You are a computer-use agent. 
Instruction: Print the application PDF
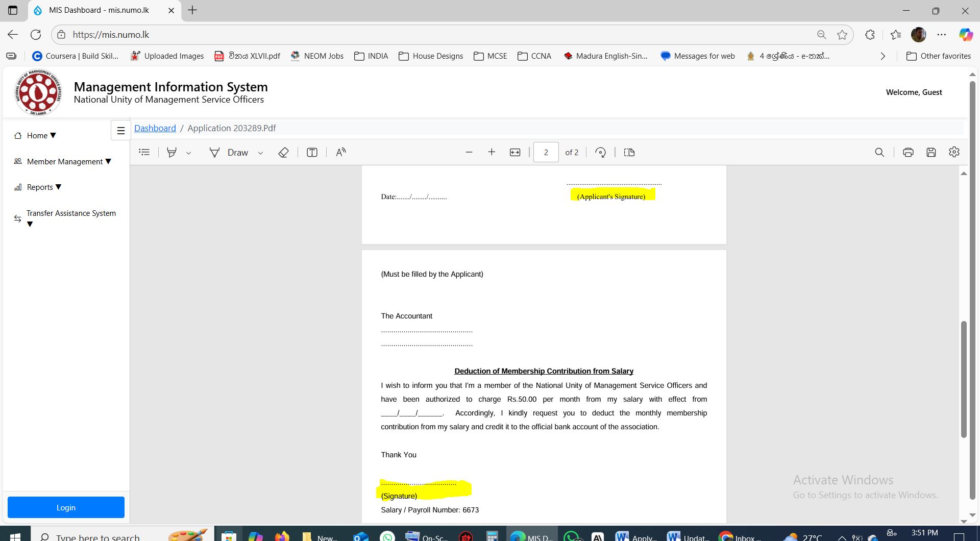click(x=908, y=152)
